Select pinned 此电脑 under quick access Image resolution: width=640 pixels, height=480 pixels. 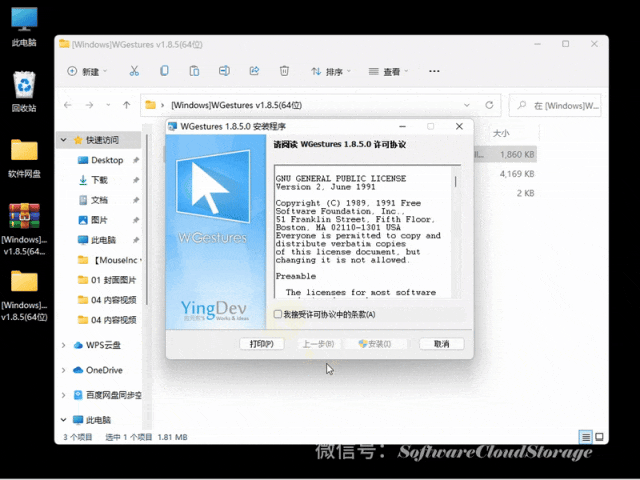click(x=103, y=240)
